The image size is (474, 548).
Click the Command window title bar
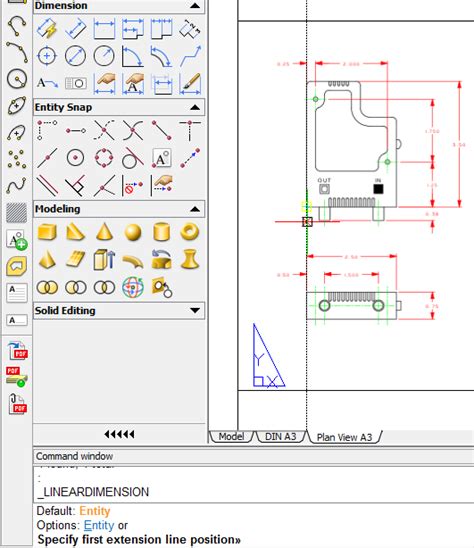pyautogui.click(x=253, y=456)
